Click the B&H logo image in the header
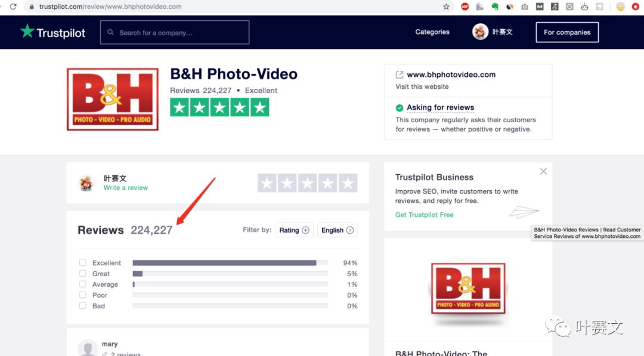Screen dimensions: 644x356 113,100
